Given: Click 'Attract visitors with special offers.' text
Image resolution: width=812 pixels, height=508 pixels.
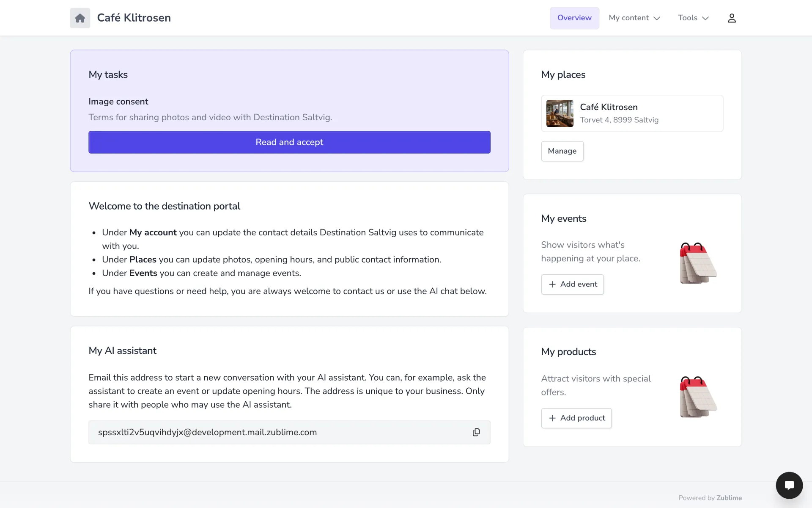Looking at the screenshot, I should pos(596,385).
